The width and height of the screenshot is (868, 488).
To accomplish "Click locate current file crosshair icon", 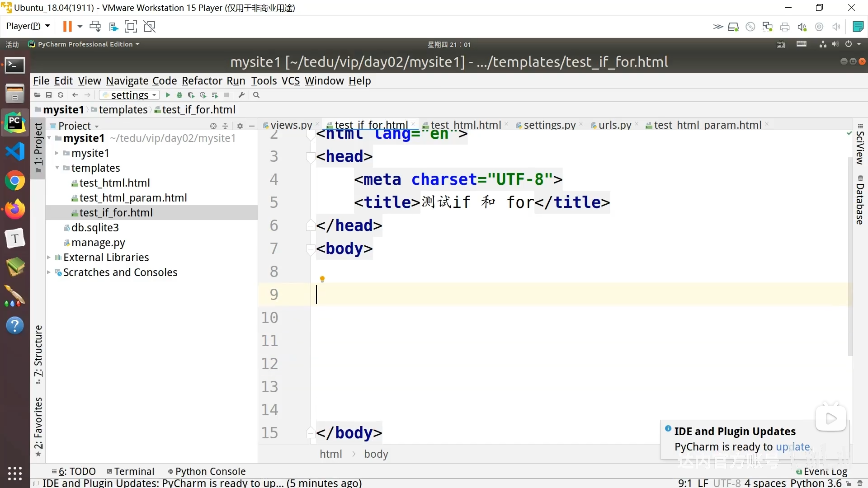I will tap(213, 126).
